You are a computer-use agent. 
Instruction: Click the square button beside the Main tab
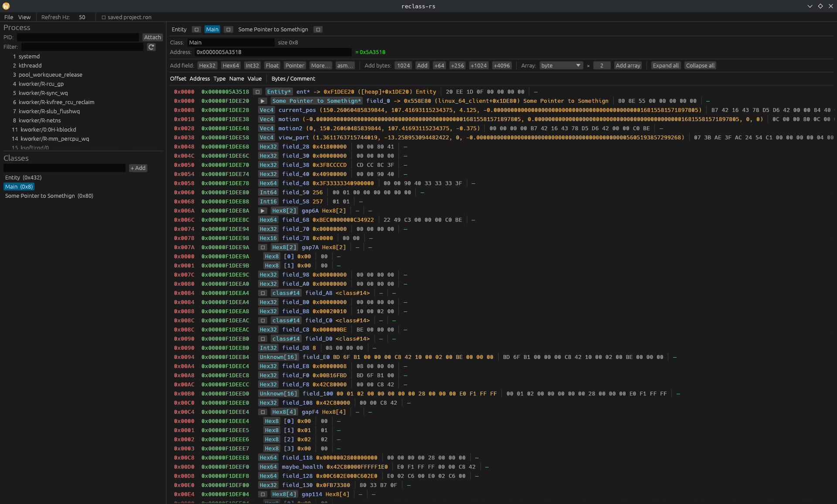click(228, 30)
